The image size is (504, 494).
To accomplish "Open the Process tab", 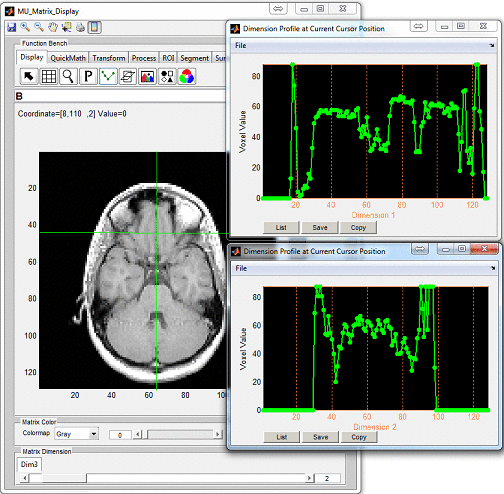I will pos(144,58).
